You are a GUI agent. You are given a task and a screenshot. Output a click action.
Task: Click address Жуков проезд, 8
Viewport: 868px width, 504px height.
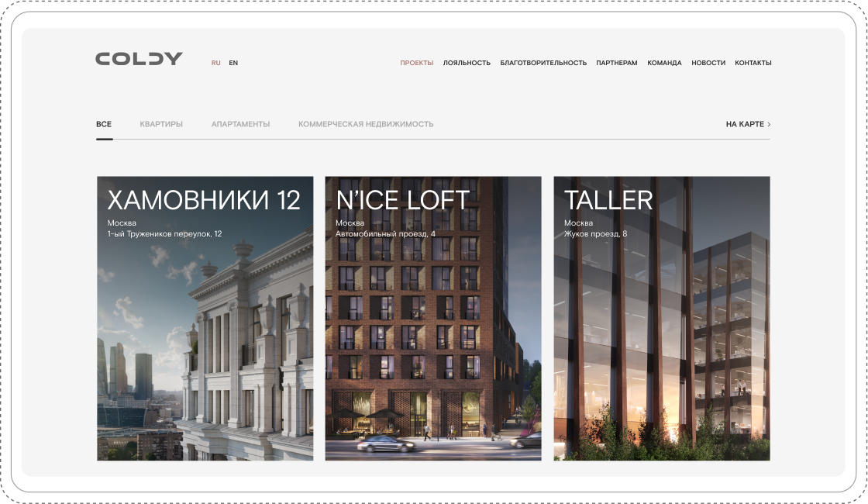point(596,234)
